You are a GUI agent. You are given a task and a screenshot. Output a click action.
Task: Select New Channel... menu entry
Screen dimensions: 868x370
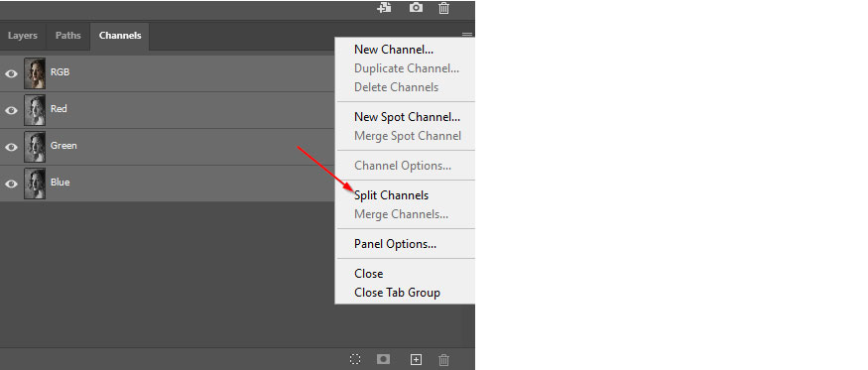(x=394, y=50)
